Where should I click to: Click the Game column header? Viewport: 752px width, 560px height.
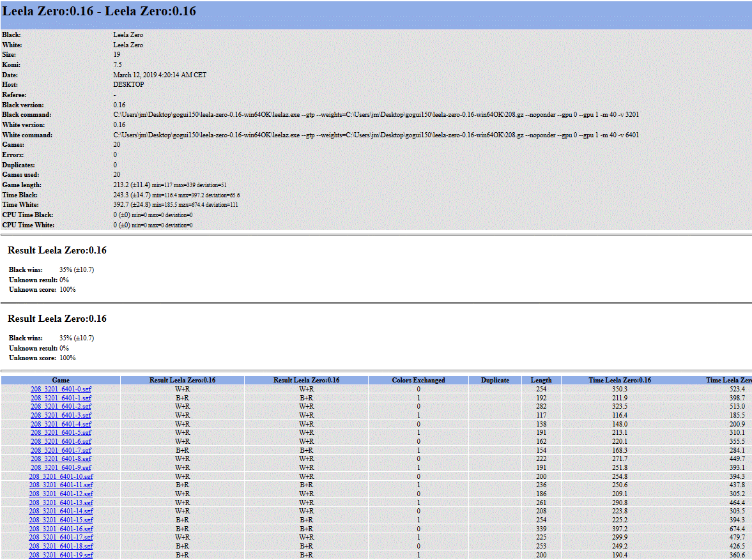(61, 381)
